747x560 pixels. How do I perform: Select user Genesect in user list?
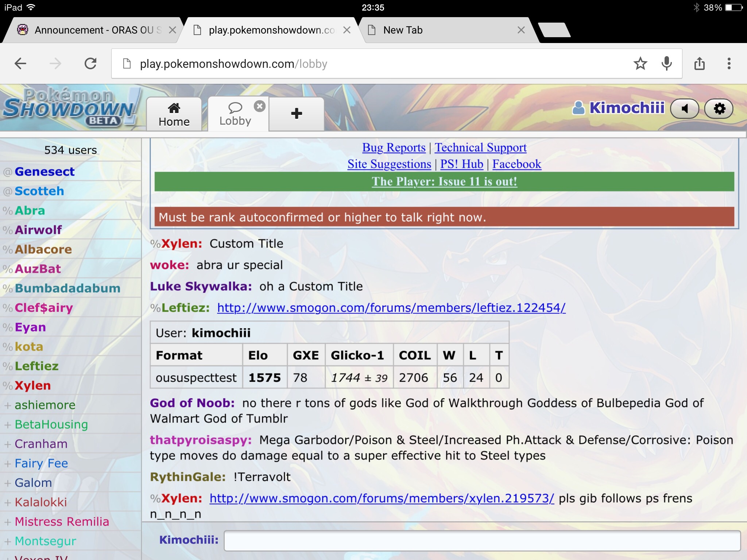[44, 172]
